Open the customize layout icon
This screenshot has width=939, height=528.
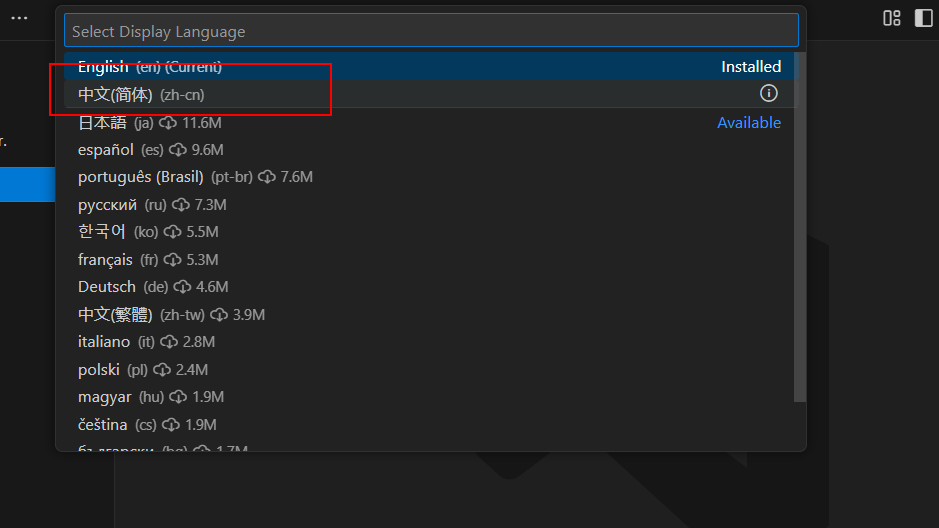pos(891,18)
